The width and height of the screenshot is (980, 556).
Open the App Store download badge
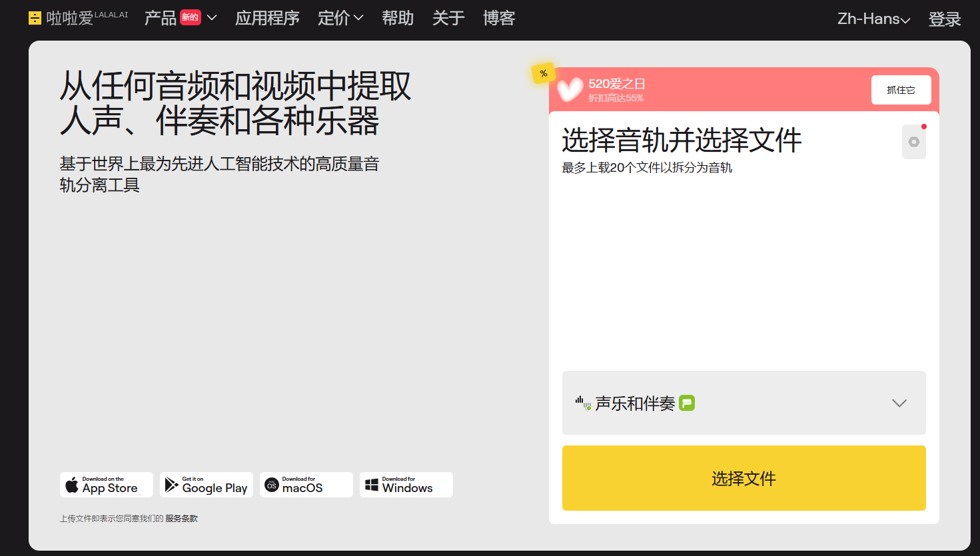[x=107, y=485]
